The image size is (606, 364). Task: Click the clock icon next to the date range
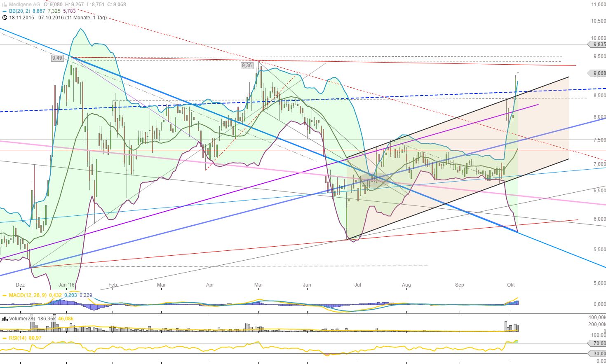point(4,18)
